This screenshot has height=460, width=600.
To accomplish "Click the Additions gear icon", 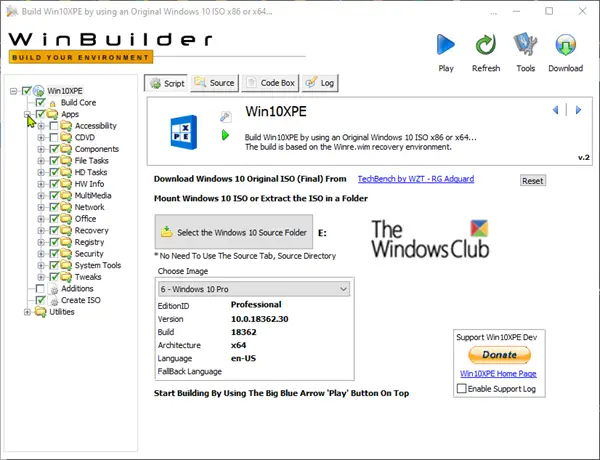I will pos(54,289).
